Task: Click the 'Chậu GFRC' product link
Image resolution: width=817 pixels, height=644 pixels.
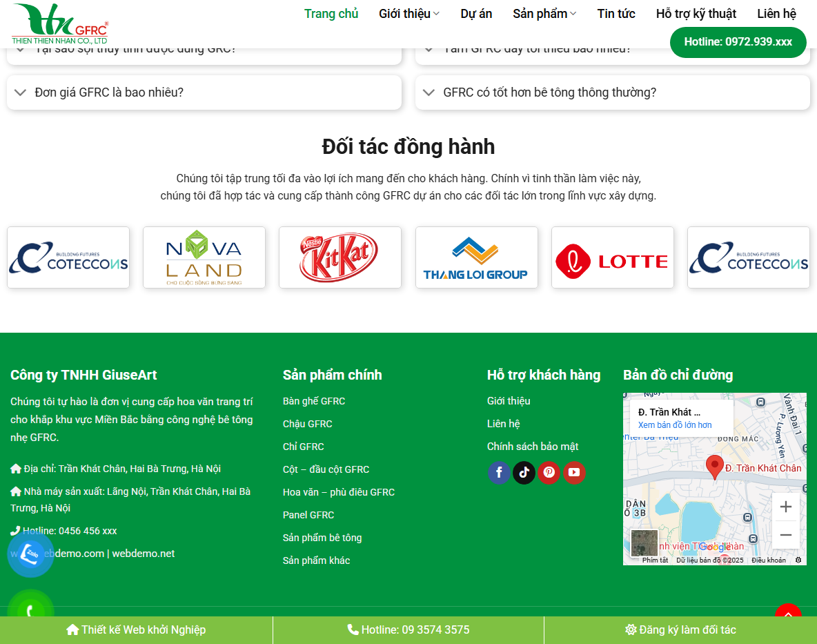Action: point(307,424)
